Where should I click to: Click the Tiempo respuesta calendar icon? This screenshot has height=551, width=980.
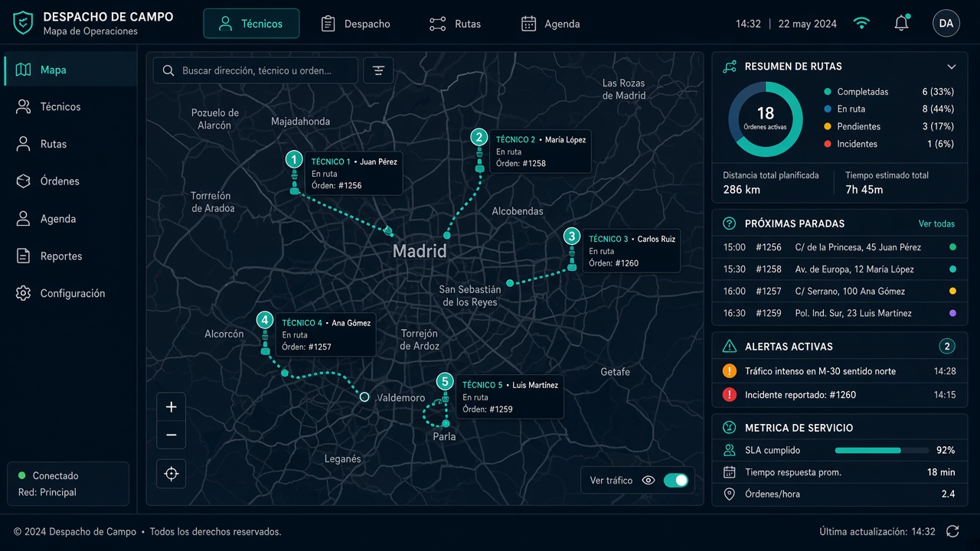coord(730,472)
